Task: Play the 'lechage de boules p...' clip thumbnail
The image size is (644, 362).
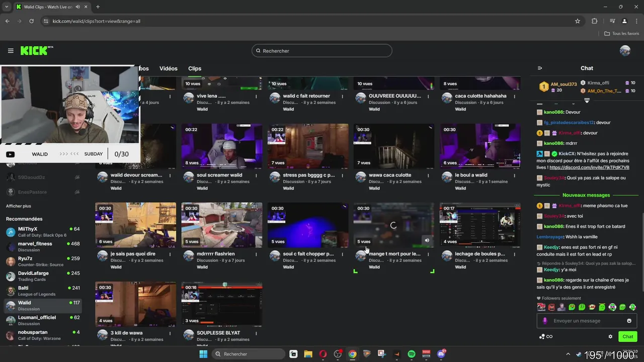Action: [480, 225]
